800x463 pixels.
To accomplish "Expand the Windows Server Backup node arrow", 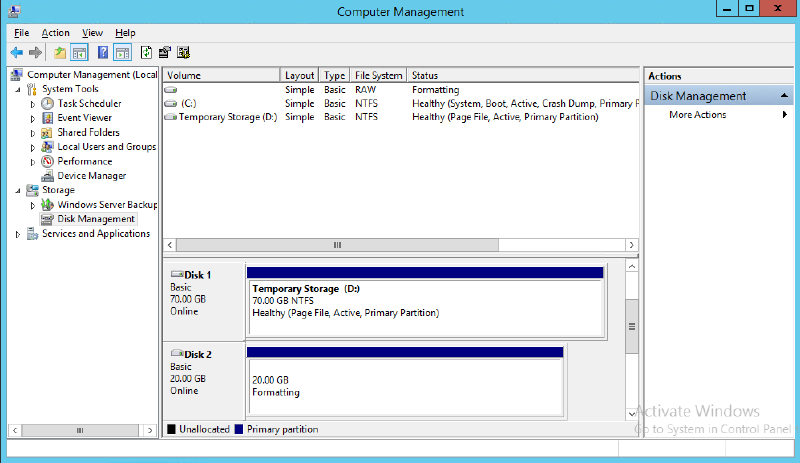I will point(33,205).
